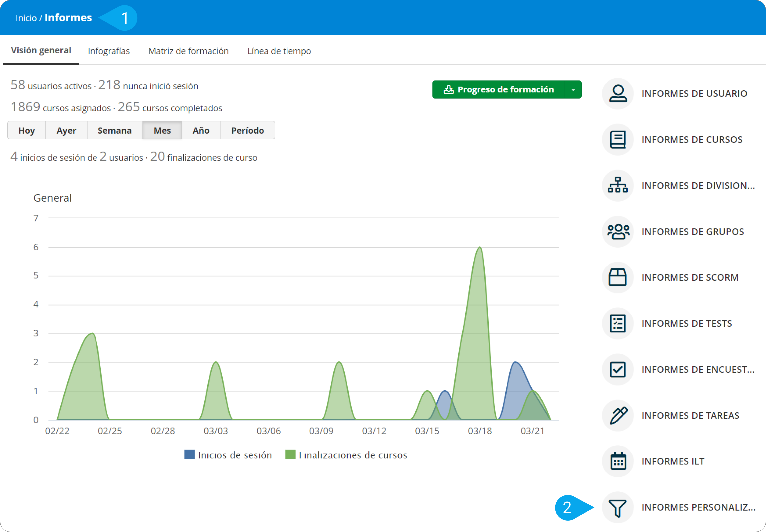Select the Semana time range
This screenshot has width=766, height=532.
115,130
